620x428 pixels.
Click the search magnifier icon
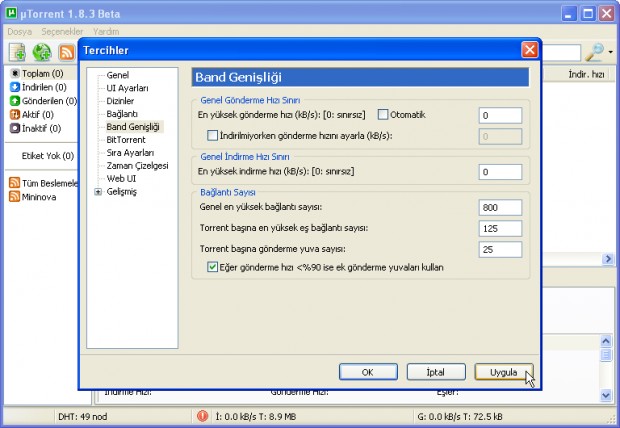pos(594,52)
